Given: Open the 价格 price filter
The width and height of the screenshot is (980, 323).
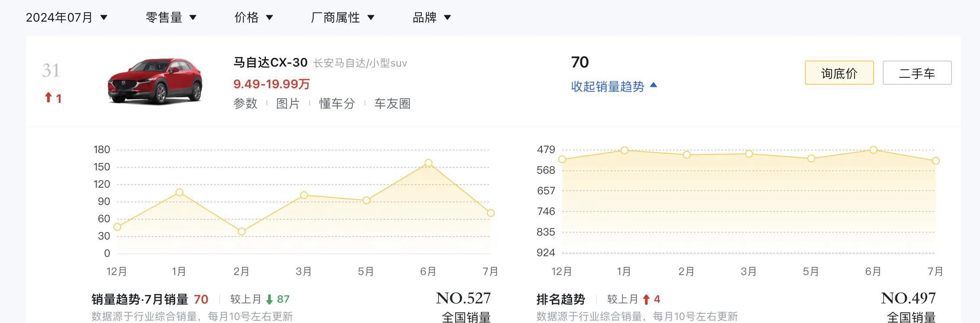Looking at the screenshot, I should coord(253,17).
